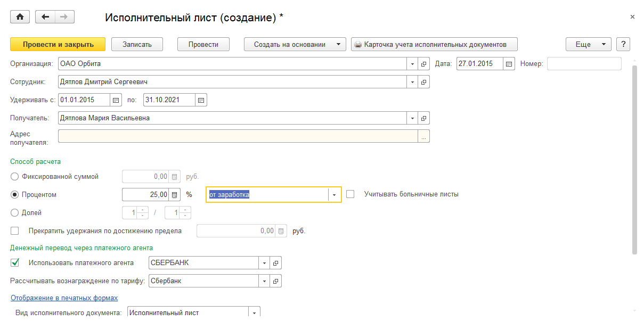
Task: Open 'Отображение в печатных формах' link
Action: (64, 298)
